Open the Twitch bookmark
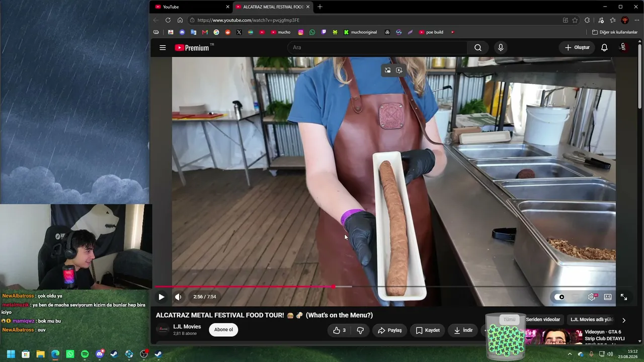The height and width of the screenshot is (362, 644). coord(324,32)
